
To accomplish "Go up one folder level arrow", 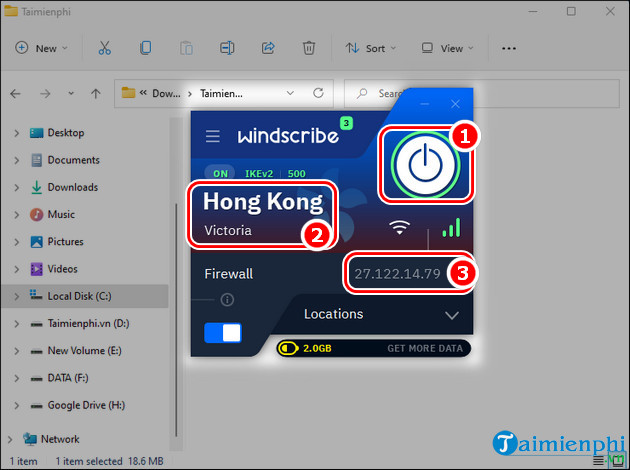I will pyautogui.click(x=96, y=94).
